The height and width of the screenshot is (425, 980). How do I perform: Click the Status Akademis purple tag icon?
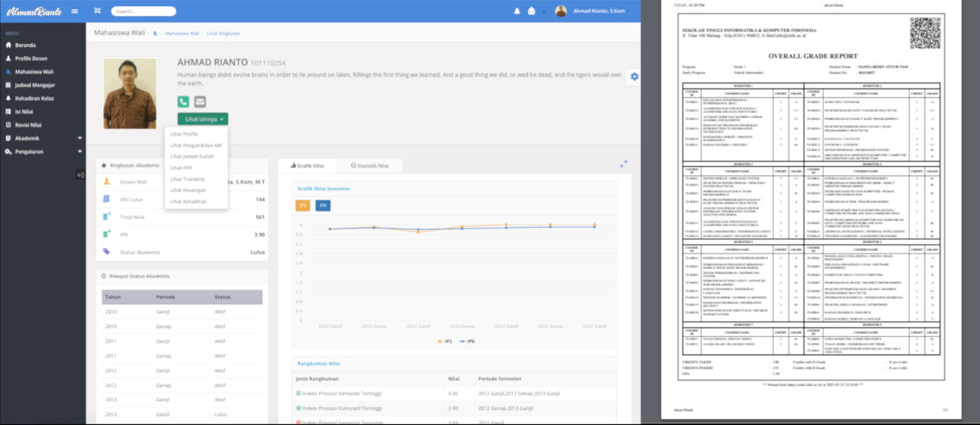point(106,251)
